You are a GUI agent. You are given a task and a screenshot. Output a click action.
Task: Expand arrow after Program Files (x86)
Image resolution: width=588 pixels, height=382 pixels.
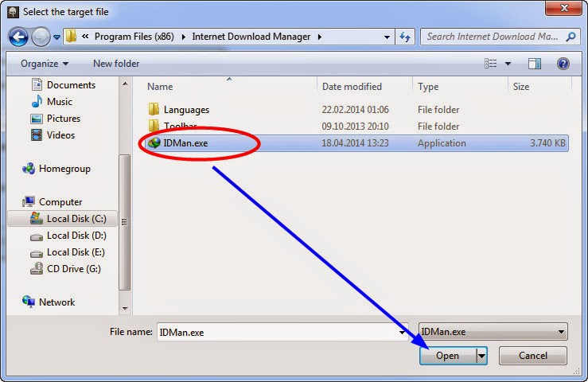coord(183,37)
